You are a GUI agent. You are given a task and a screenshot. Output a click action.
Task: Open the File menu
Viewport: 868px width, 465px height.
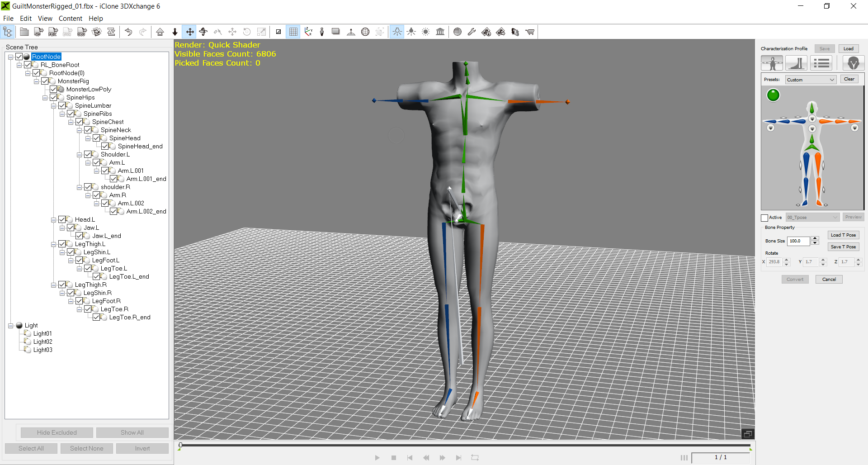(8, 19)
